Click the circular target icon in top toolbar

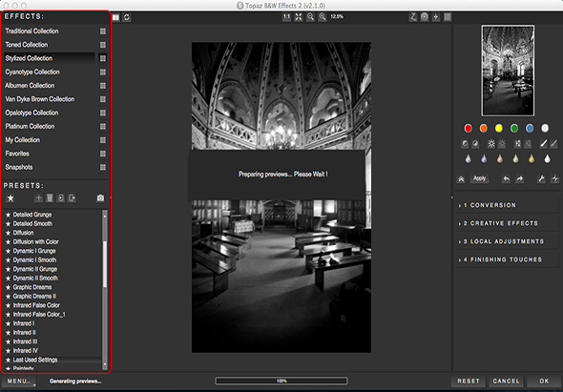425,17
